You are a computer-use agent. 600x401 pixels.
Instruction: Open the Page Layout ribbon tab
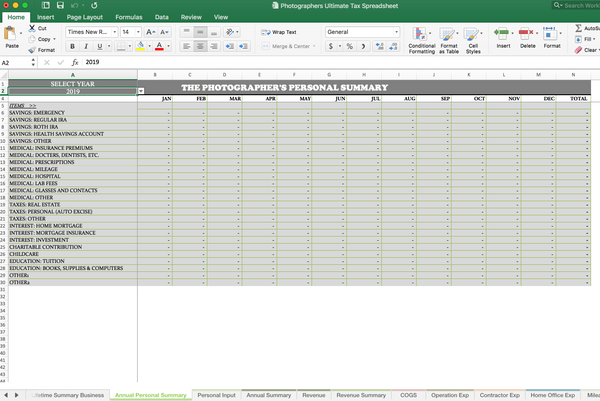tap(85, 17)
